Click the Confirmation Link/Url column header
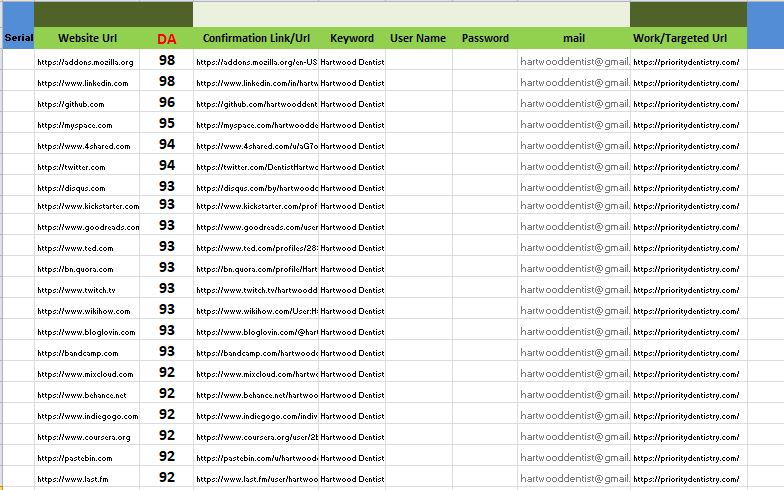Viewport: 784px width, 490px height. (256, 38)
